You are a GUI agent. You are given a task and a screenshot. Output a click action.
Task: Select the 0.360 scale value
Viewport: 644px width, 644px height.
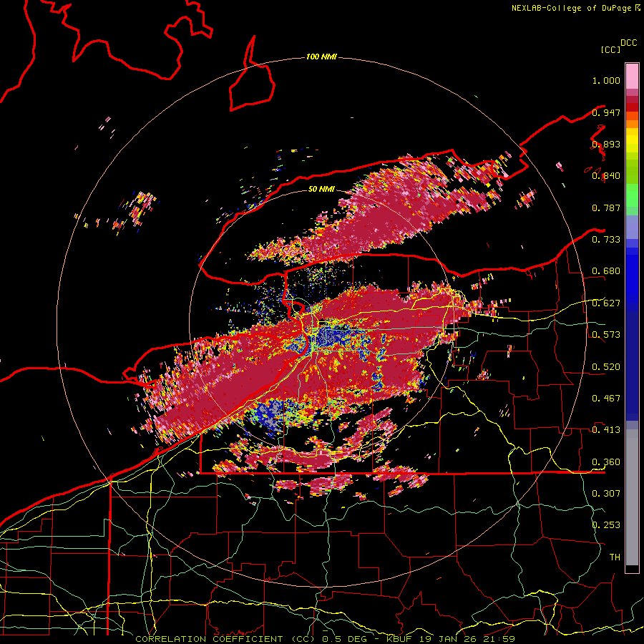click(606, 462)
